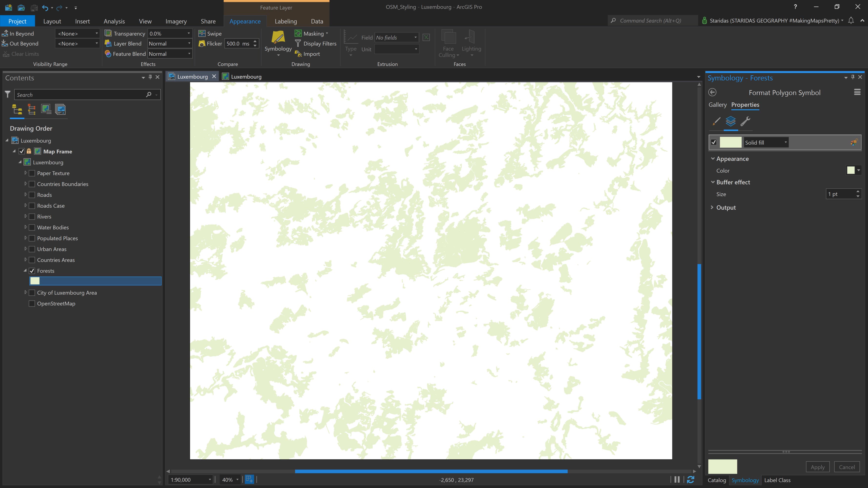Image resolution: width=868 pixels, height=488 pixels.
Task: Collapse the Buffer effect section
Action: [713, 182]
